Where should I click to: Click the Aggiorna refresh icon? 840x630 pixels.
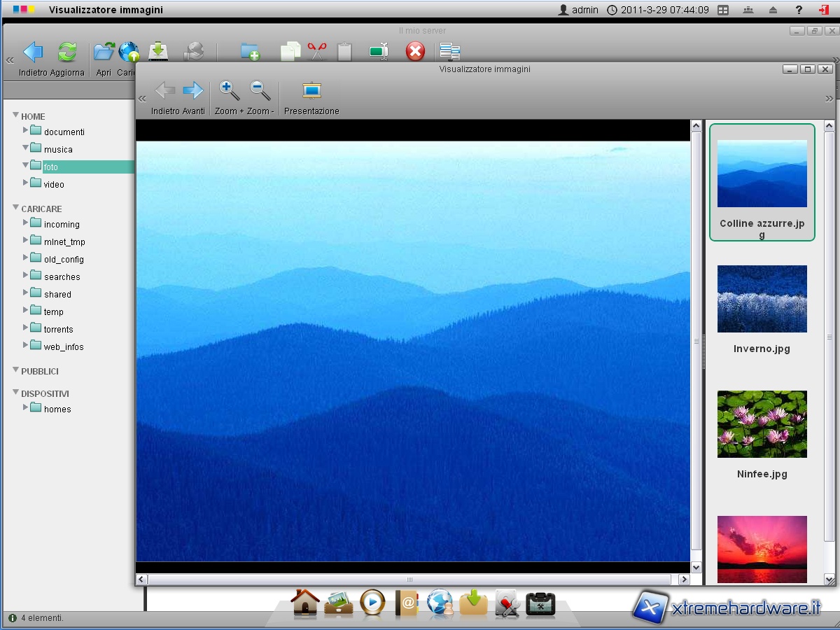67,52
